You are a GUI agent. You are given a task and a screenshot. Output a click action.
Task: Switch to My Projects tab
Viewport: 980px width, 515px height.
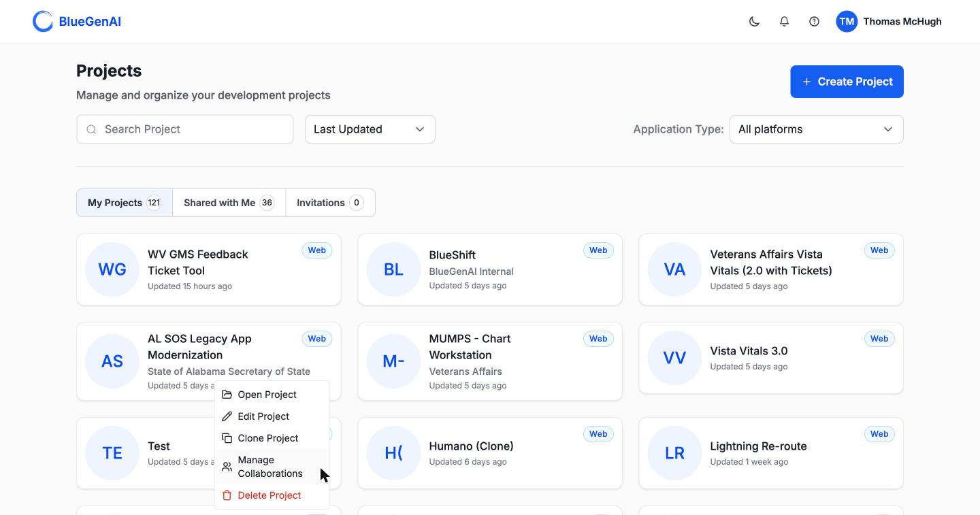coord(125,203)
